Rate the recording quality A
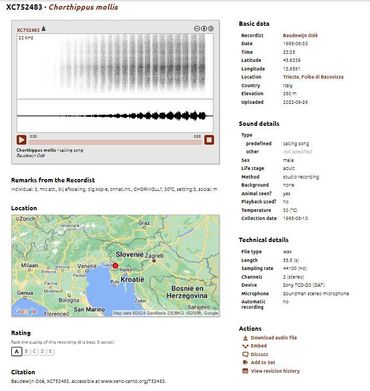 point(16,351)
